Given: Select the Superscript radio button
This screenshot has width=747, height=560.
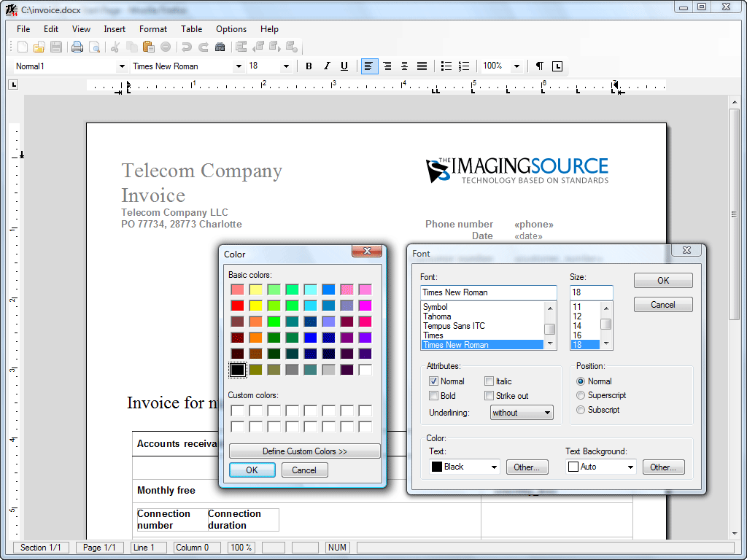Looking at the screenshot, I should 581,395.
